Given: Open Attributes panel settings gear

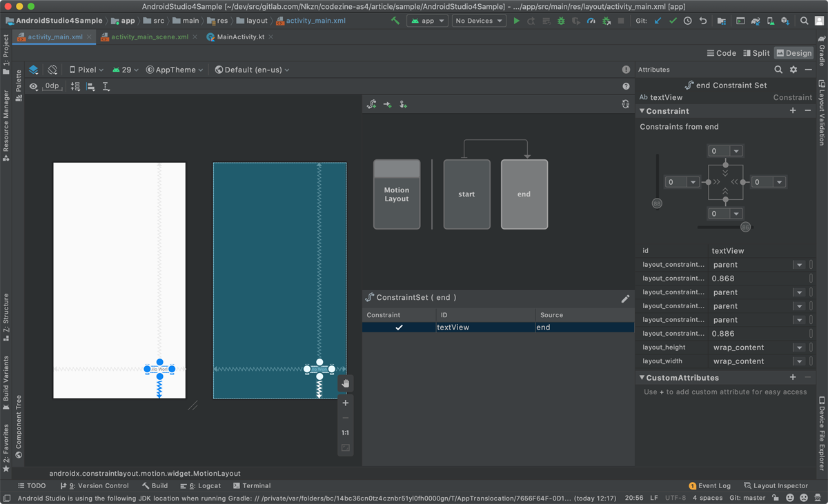Looking at the screenshot, I should (793, 70).
